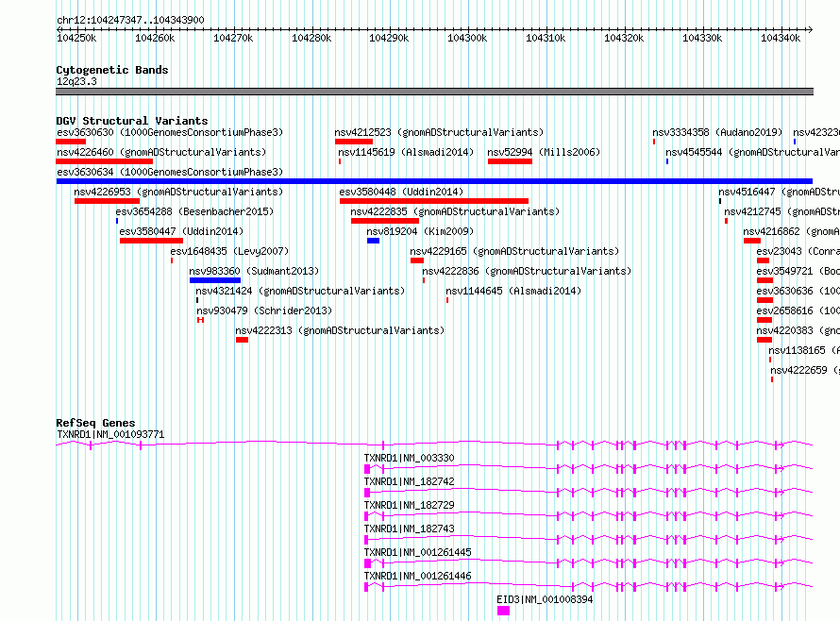Viewport: 840px width, 621px height.
Task: Click TXNRD1|NM_182743 transcript label
Action: [409, 529]
